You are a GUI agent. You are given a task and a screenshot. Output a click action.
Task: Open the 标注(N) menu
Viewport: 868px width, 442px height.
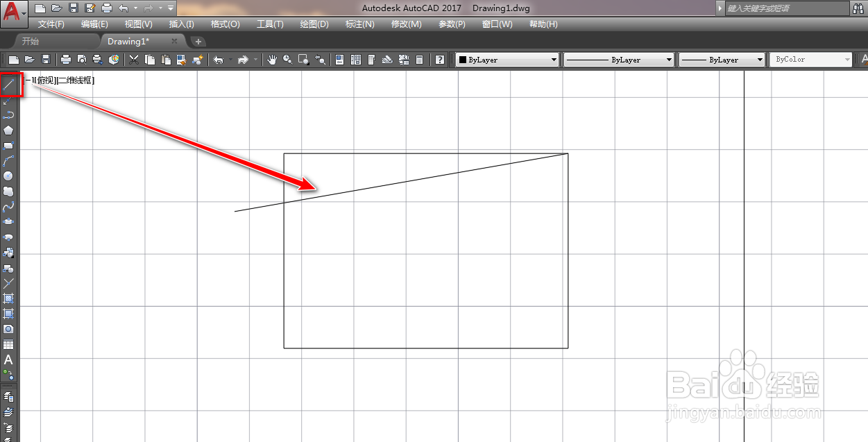click(x=359, y=24)
